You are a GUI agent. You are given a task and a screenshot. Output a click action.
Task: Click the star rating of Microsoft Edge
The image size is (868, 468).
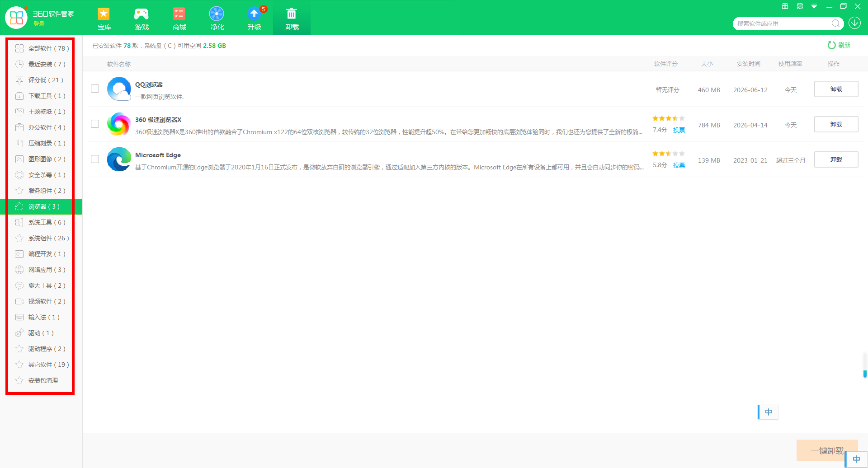point(669,154)
